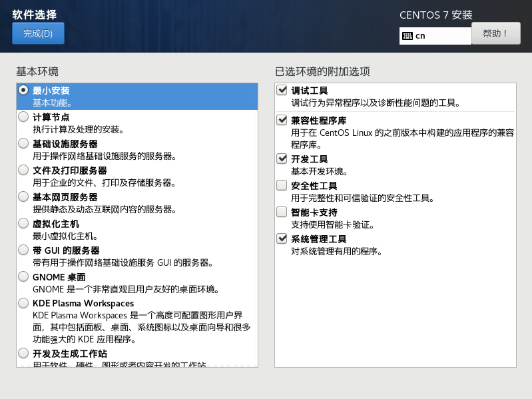Click the 兼容性程序库 description about CentOS Linux
532x399 pixels.
403,139
